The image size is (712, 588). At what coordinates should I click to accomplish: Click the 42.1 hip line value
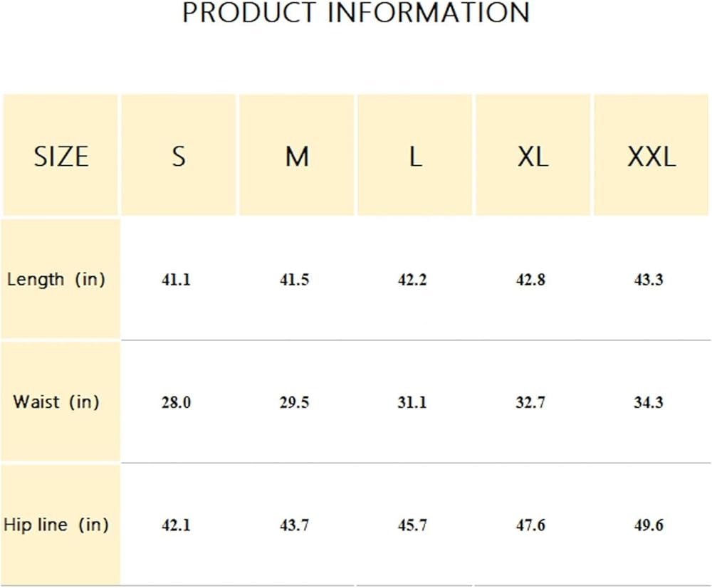(176, 525)
